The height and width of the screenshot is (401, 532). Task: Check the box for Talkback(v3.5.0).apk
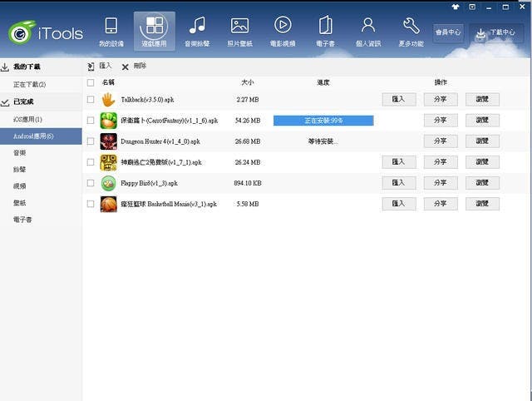(x=91, y=100)
